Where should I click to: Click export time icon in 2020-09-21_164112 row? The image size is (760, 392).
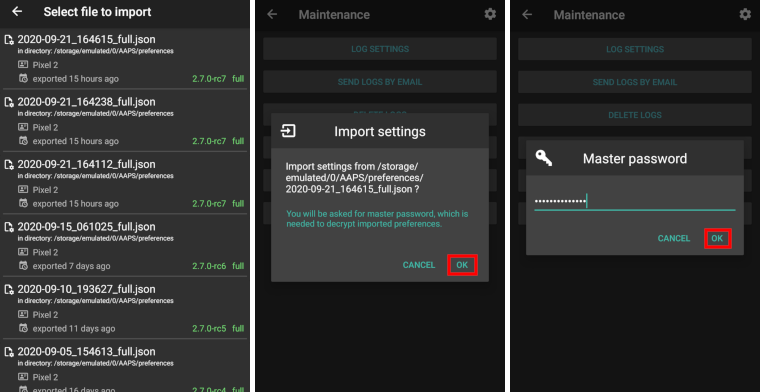(23, 203)
